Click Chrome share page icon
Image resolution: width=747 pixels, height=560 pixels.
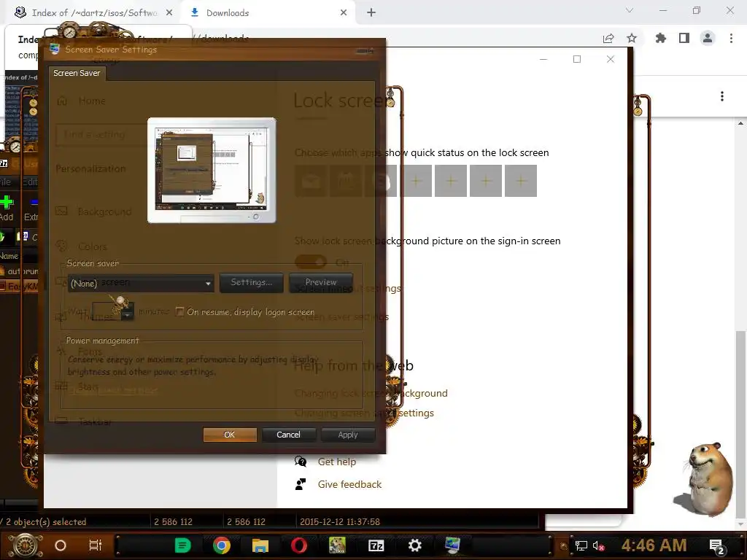pyautogui.click(x=608, y=39)
